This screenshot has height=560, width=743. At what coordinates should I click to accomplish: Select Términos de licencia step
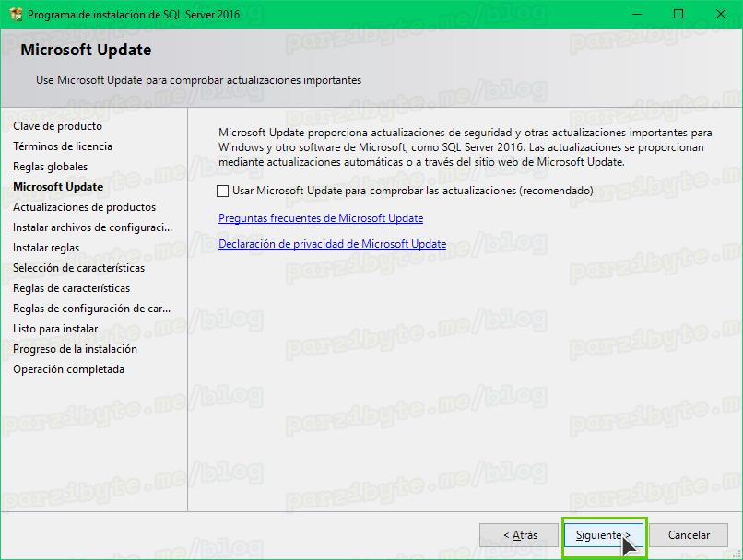point(63,146)
